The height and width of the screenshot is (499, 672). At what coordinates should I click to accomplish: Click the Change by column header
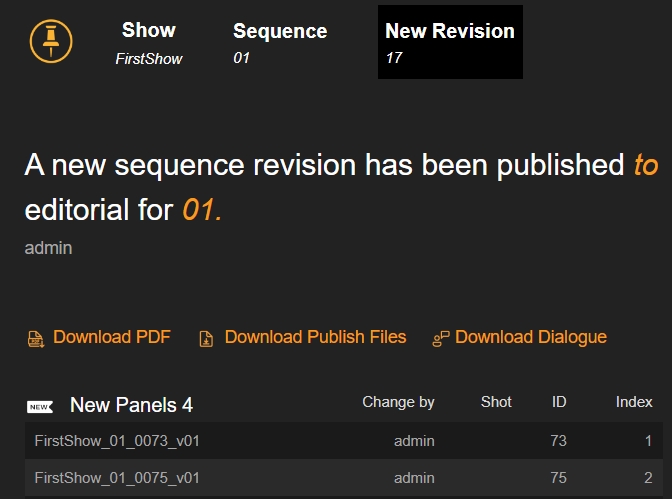[398, 402]
